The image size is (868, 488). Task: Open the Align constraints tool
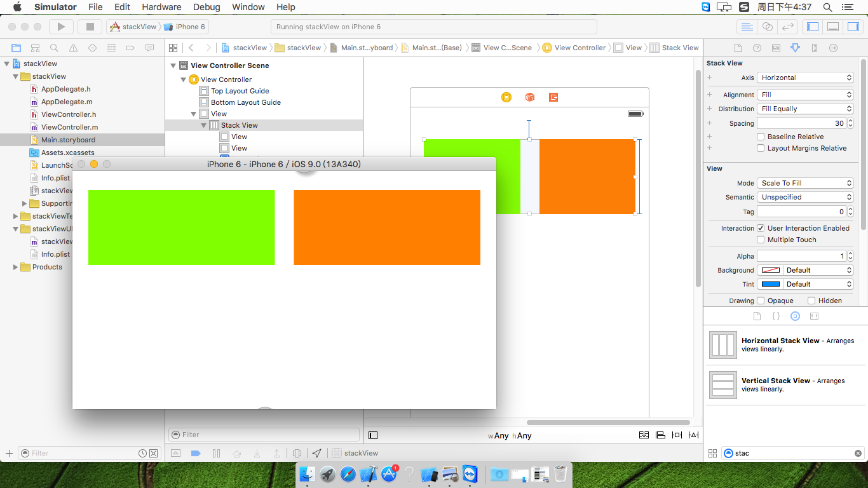coord(660,435)
